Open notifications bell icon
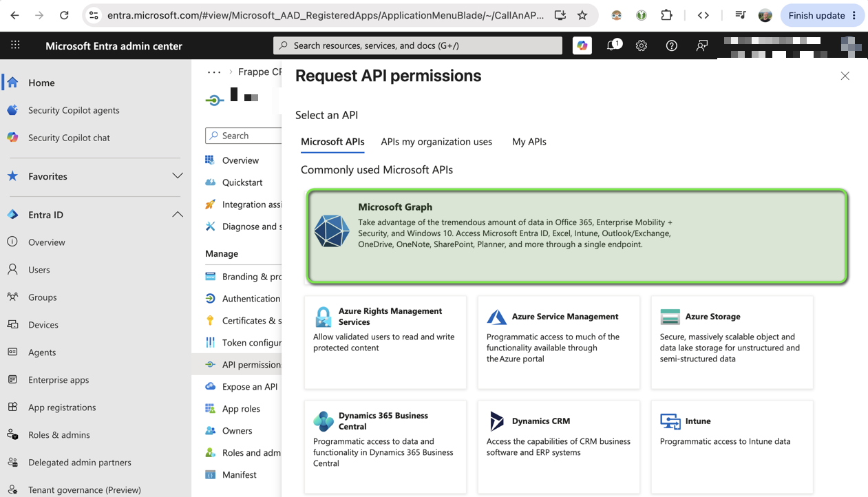Screen dimensions: 868x497 click(x=613, y=45)
